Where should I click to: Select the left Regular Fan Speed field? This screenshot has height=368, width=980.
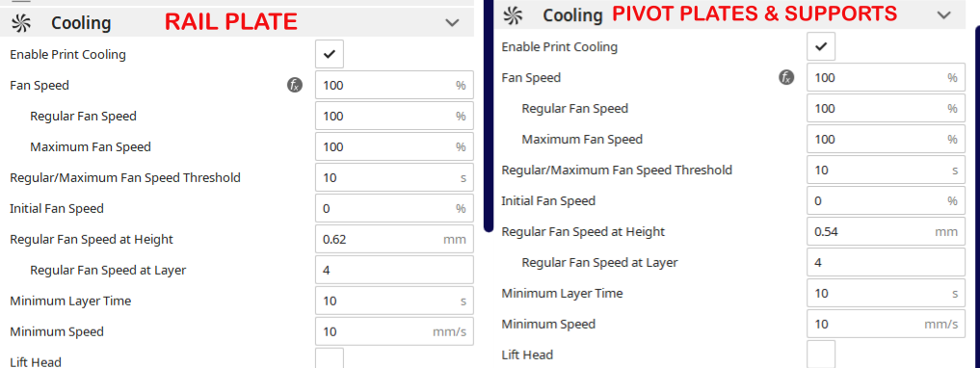click(394, 117)
